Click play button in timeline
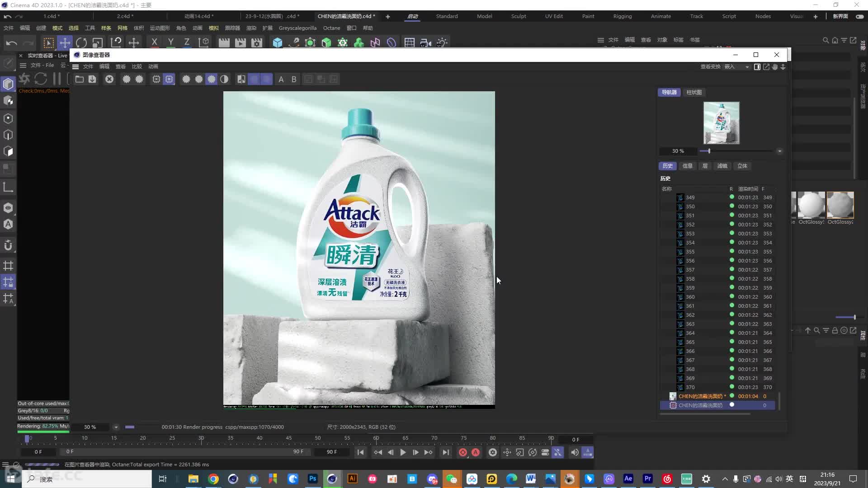The width and height of the screenshot is (868, 488). coord(403,452)
